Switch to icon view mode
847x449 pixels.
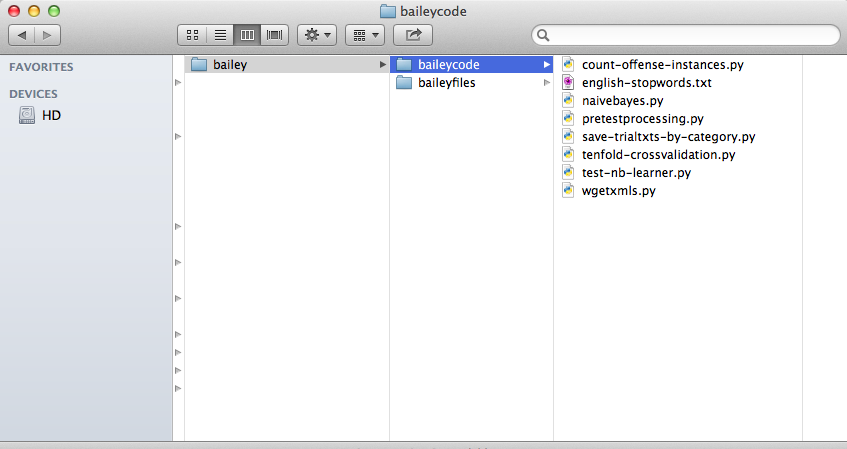click(191, 35)
